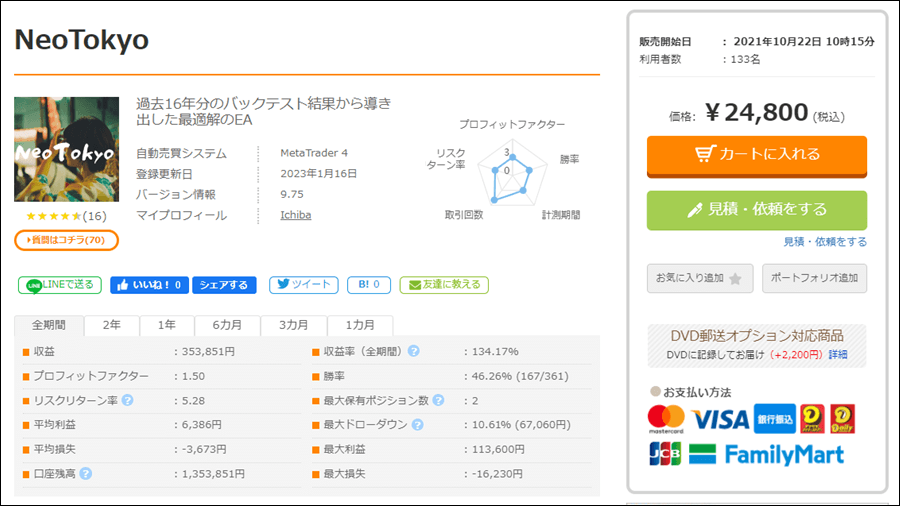Viewport: 900px width, 506px height.
Task: Click the Facebook いいね! thumbs-up button
Action: coord(149,285)
